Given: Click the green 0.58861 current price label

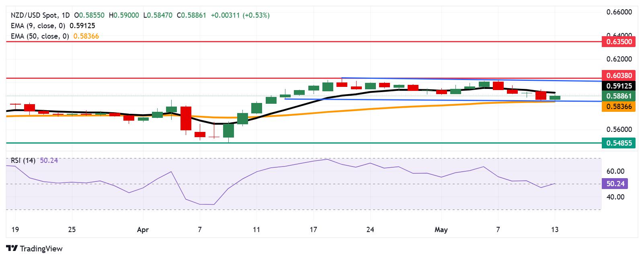Looking at the screenshot, I should [x=619, y=96].
